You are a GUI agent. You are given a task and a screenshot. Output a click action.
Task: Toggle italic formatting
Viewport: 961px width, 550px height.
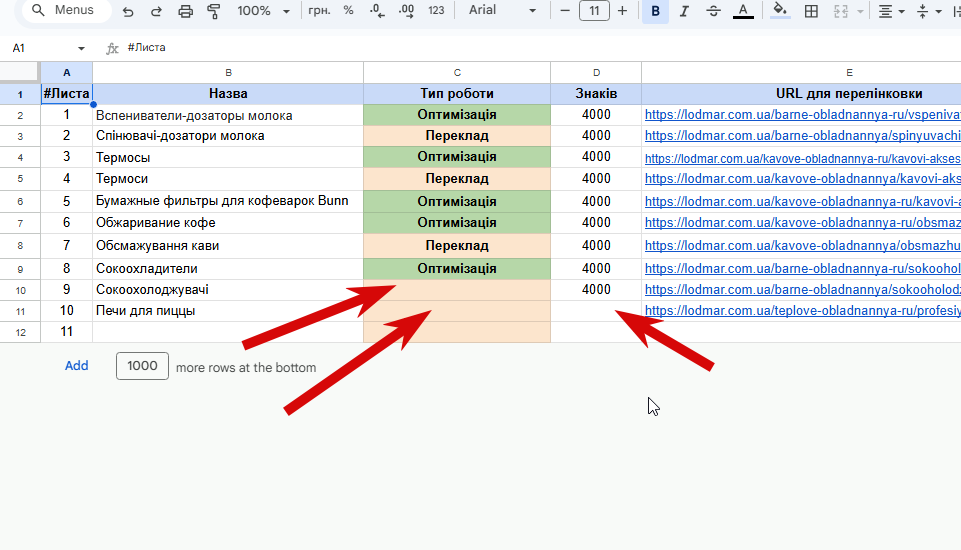tap(684, 11)
